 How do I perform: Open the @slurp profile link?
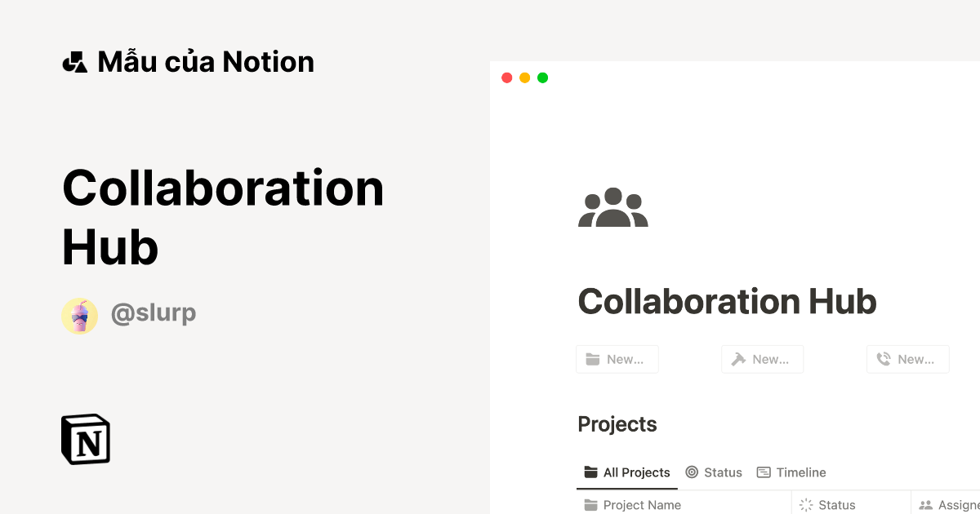tap(154, 313)
